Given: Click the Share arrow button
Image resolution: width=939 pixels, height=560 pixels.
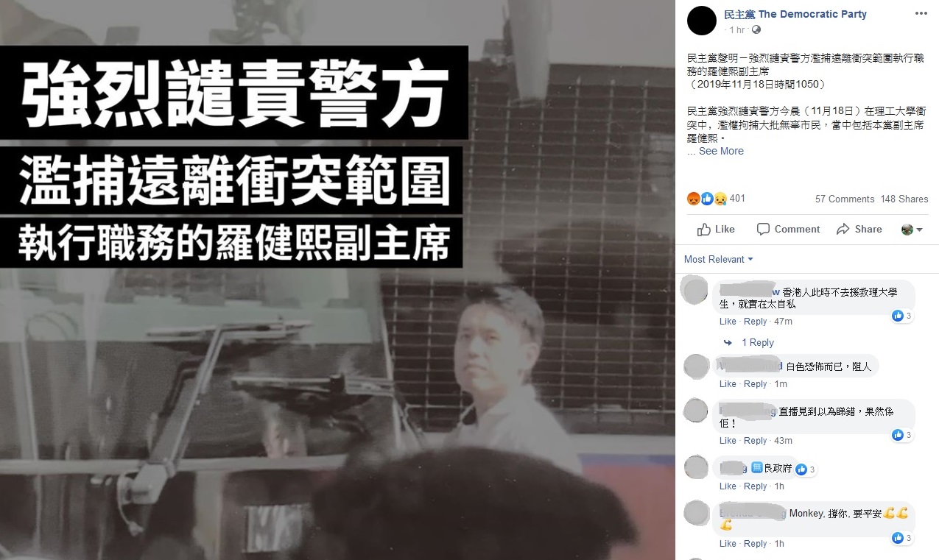Looking at the screenshot, I should 859,229.
